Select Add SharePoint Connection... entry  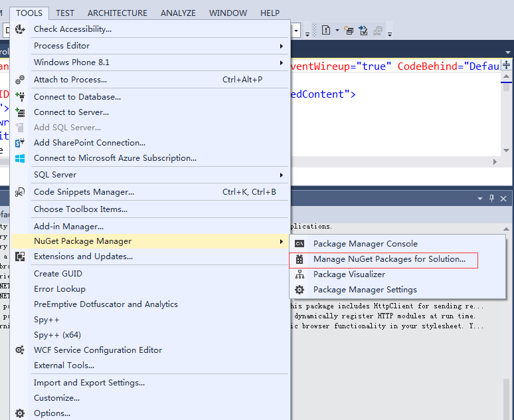pyautogui.click(x=90, y=143)
